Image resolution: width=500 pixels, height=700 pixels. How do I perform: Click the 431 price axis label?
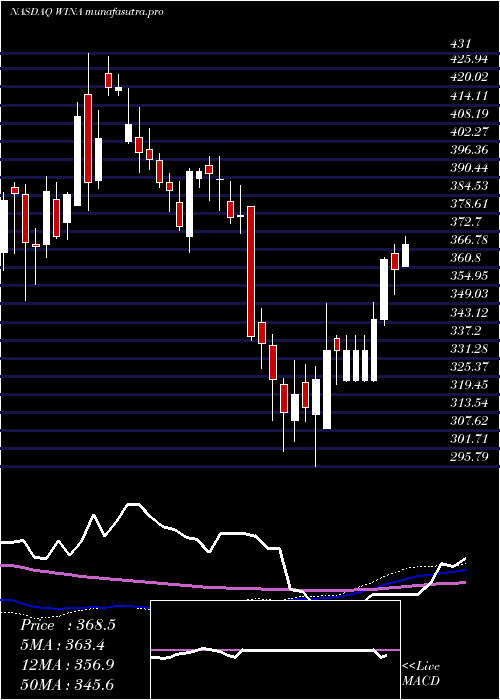tap(461, 44)
